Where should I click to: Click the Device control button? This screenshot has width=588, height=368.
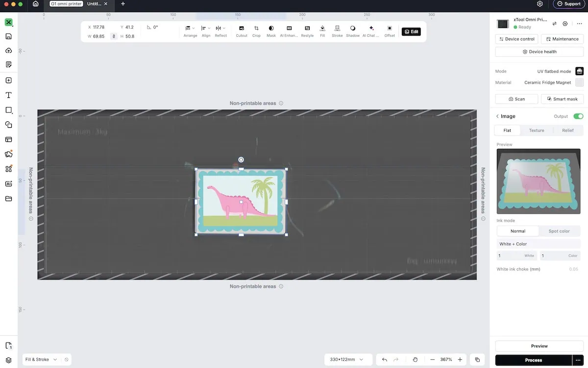pyautogui.click(x=516, y=39)
